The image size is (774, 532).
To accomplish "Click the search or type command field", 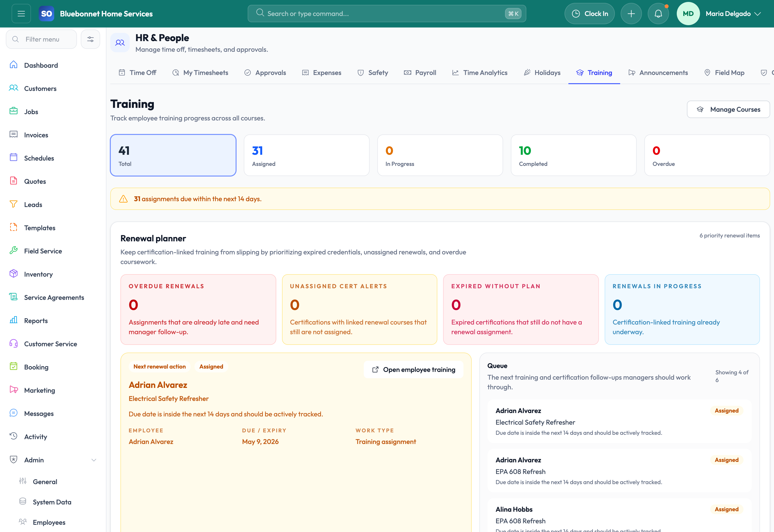I will click(x=387, y=14).
